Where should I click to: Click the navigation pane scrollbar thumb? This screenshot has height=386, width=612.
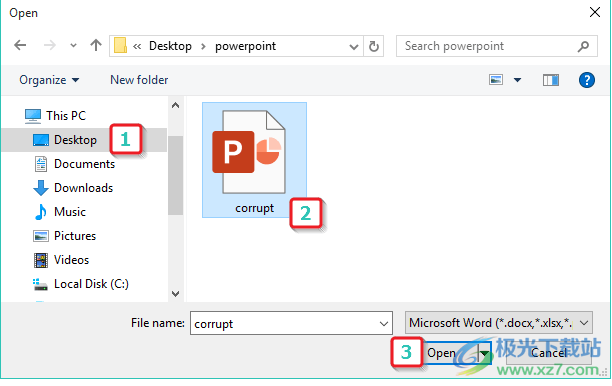pos(176,176)
